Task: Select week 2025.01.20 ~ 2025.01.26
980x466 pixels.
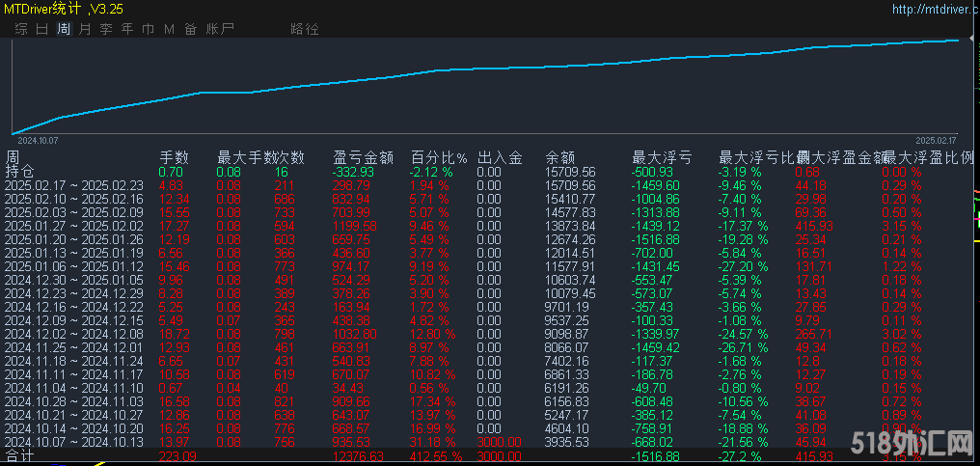Action: 73,239
